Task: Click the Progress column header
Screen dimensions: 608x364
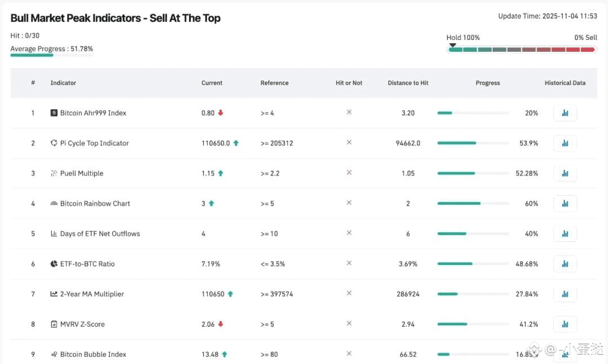Action: pyautogui.click(x=488, y=83)
